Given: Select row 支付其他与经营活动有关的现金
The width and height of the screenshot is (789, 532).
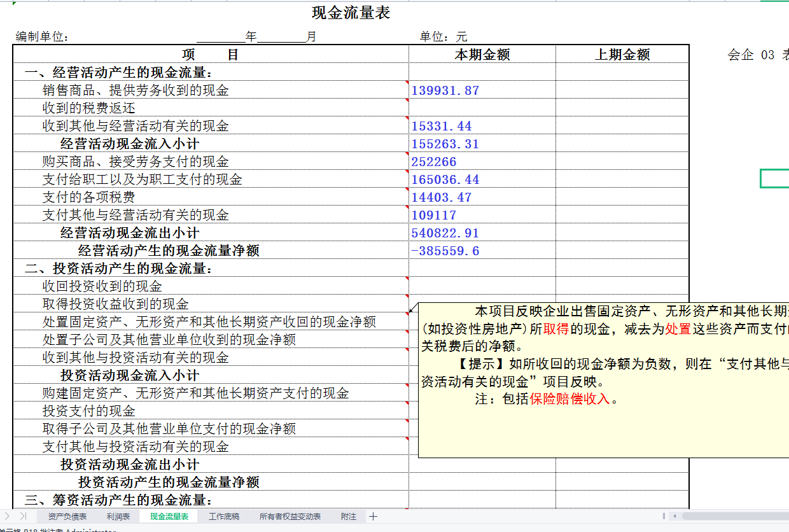Looking at the screenshot, I should pyautogui.click(x=136, y=215).
